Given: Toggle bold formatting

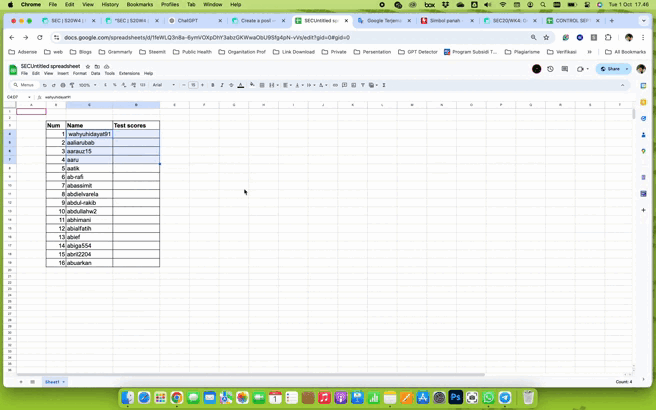Looking at the screenshot, I should pos(213,85).
